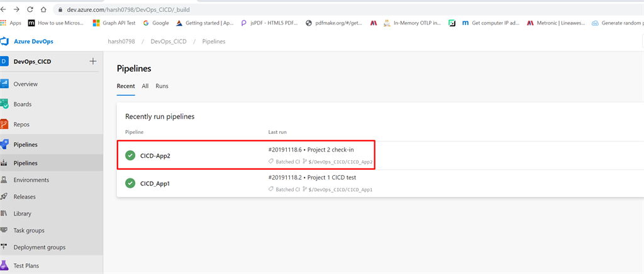
Task: Open 'Get computer IP ad...' bookmark
Action: point(491,23)
